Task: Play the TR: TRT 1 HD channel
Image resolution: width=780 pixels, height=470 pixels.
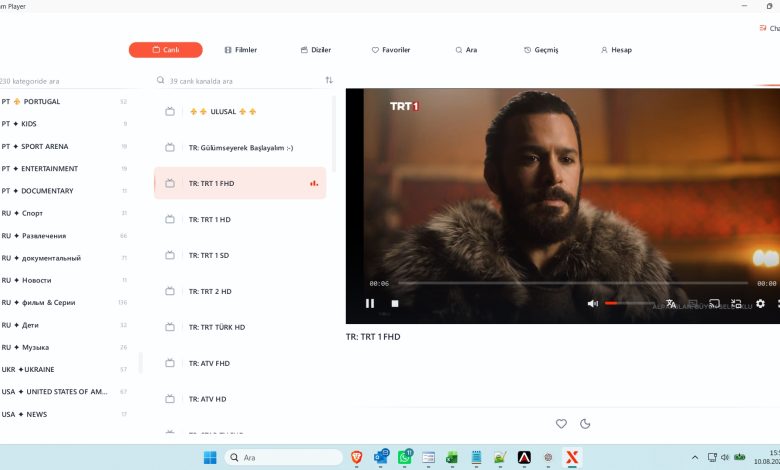Action: click(240, 219)
